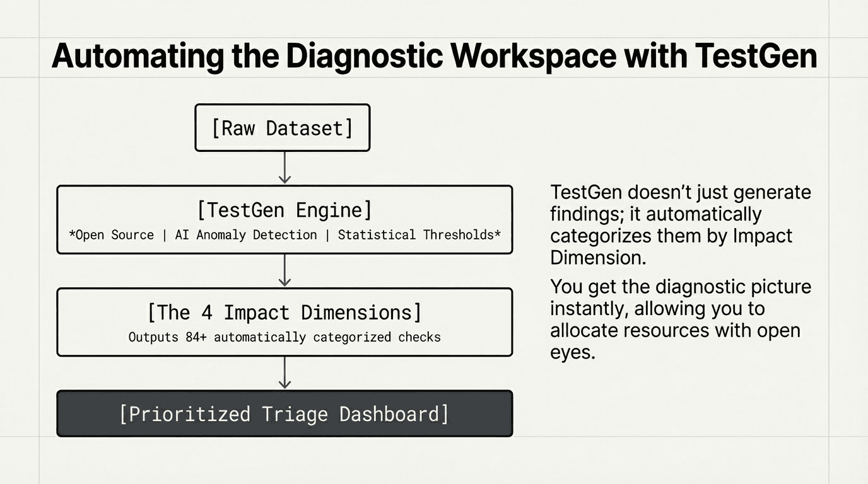Screen dimensions: 868x484
Task: Click the AI Anomaly Detection label
Action: (x=246, y=235)
